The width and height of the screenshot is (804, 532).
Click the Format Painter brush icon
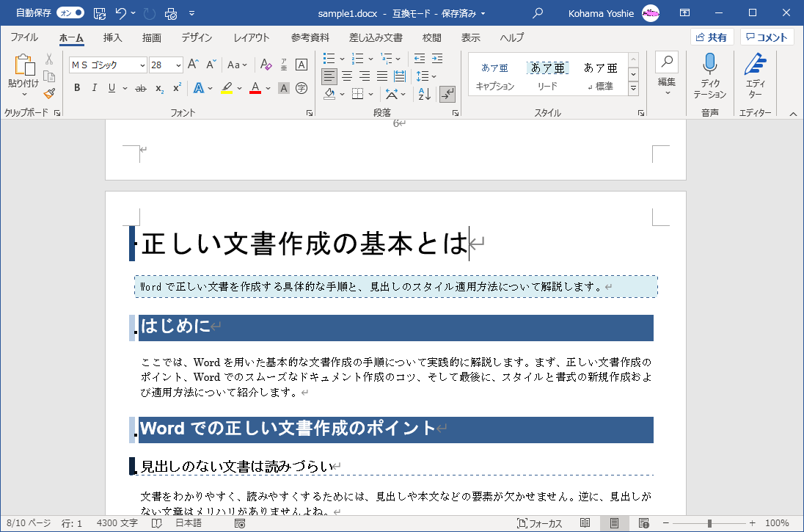tap(49, 94)
